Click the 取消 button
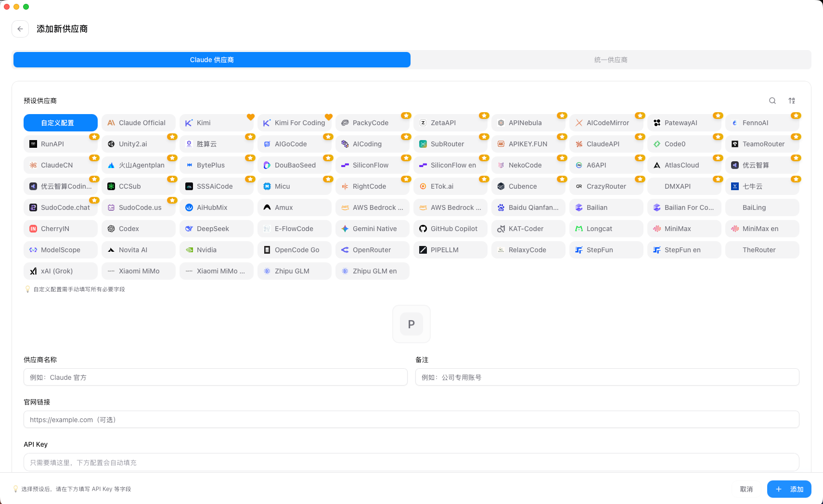823x504 pixels. 746,489
